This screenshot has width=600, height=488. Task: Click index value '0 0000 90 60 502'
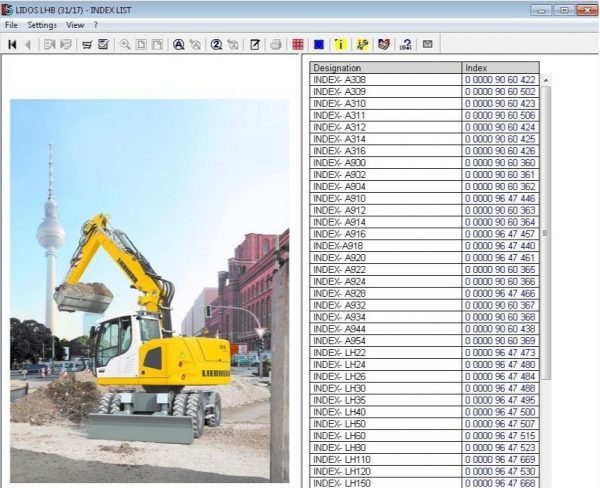tap(500, 91)
